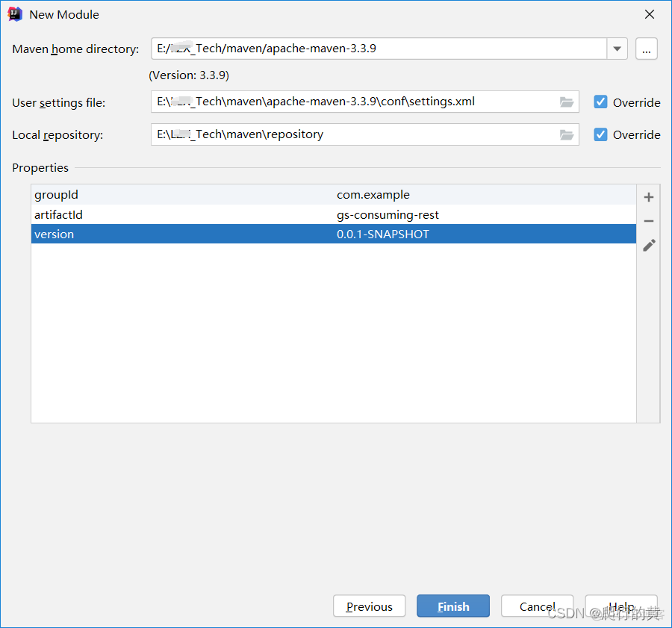Viewport: 672px width, 628px height.
Task: Expand the Maven home directory dropdown
Action: pyautogui.click(x=617, y=49)
